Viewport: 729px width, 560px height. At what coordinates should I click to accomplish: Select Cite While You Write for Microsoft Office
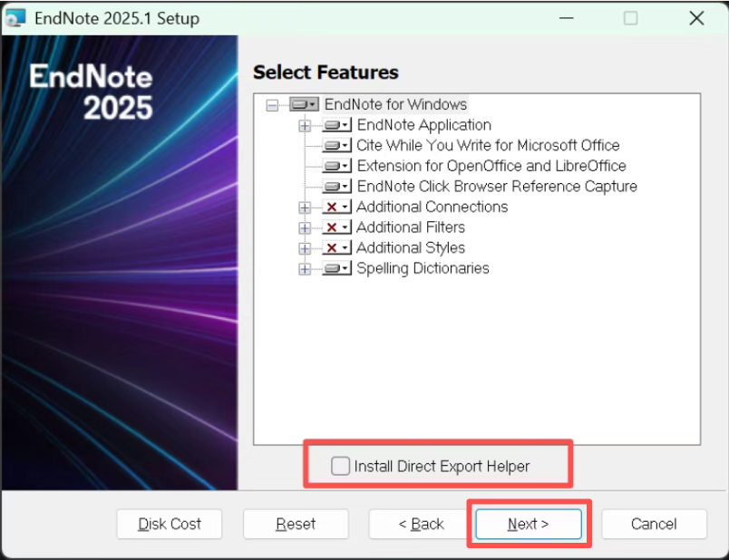[488, 146]
